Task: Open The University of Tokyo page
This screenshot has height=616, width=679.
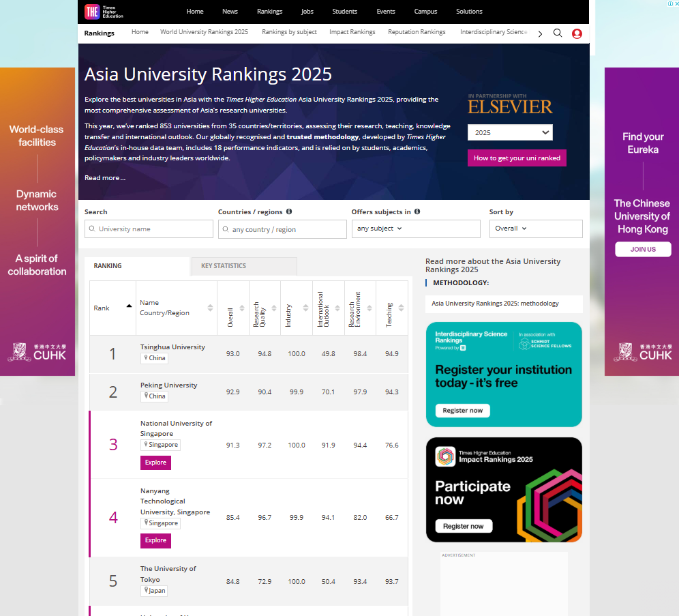Action: point(168,574)
